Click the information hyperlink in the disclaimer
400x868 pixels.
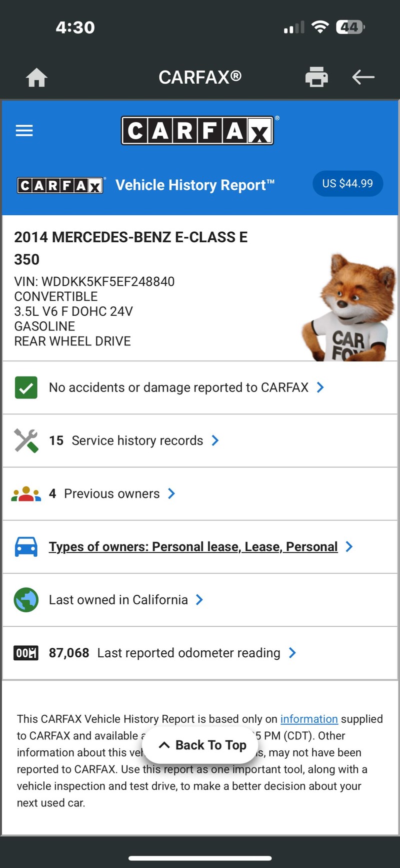[309, 719]
